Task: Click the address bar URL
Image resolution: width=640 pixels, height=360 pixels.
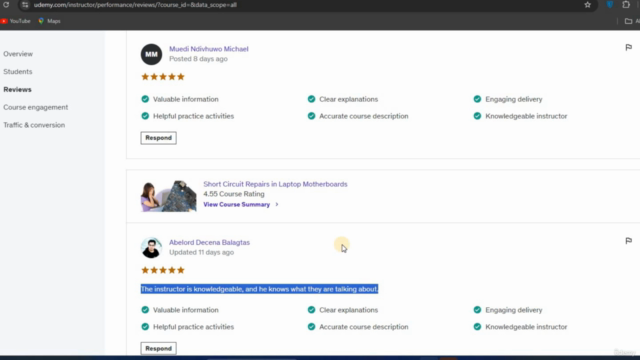Action: click(135, 5)
